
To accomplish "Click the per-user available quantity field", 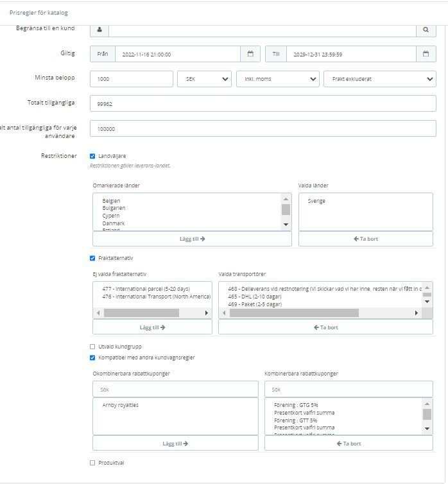I will click(x=263, y=128).
